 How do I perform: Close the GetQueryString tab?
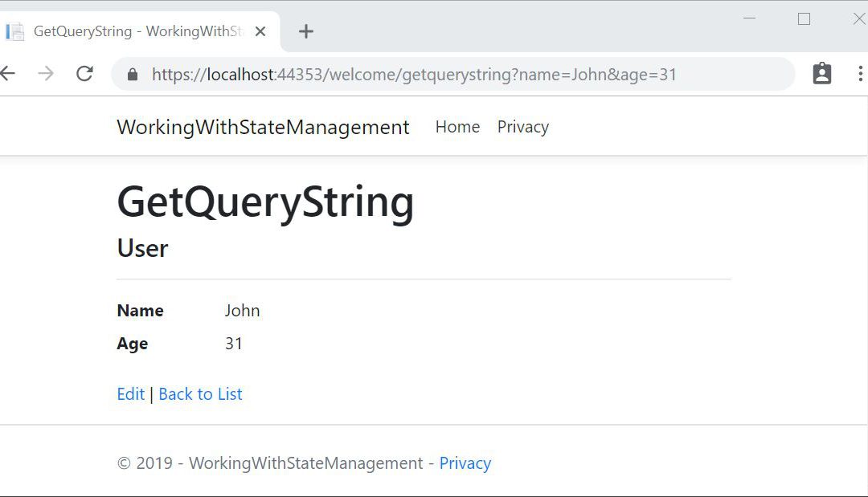[x=260, y=31]
